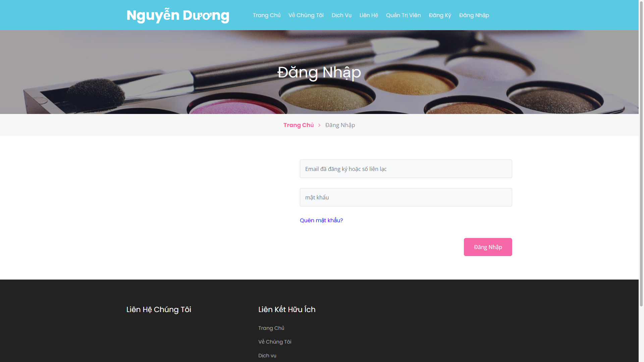Open Dịch Vụ in the navbar

[341, 15]
